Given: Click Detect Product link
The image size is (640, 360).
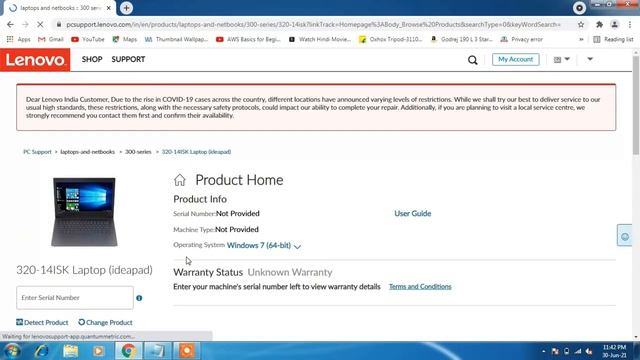Looking at the screenshot, I should tap(42, 322).
